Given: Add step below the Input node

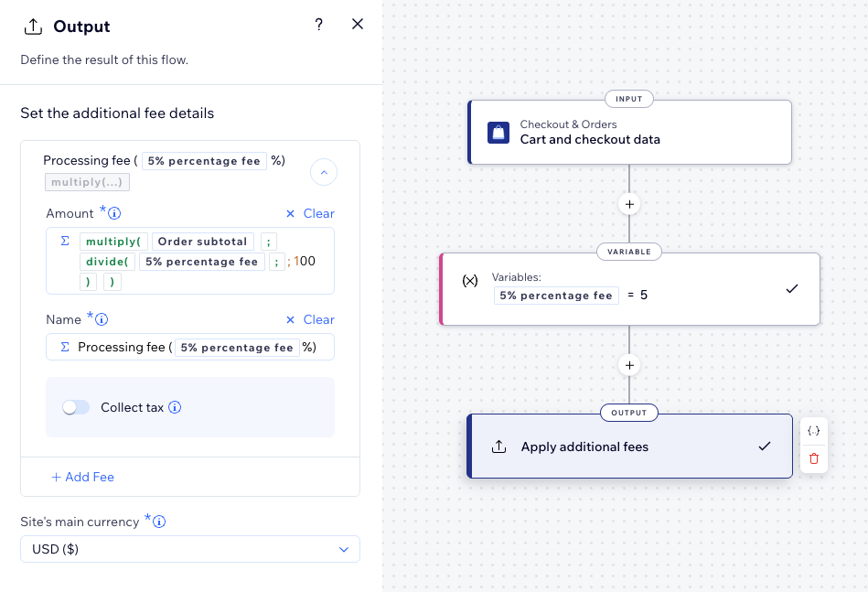Looking at the screenshot, I should [x=629, y=204].
